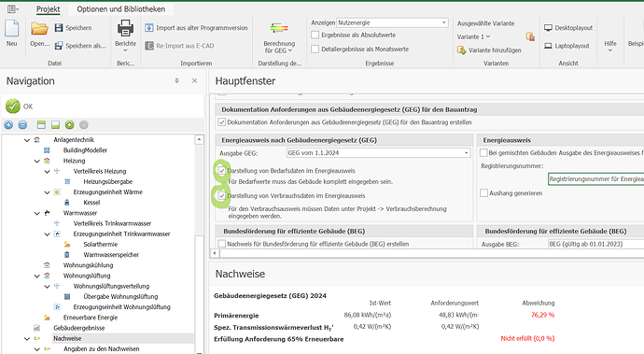Image resolution: width=644 pixels, height=354 pixels.
Task: Select the Kessel boiler icon in tree
Action: (67, 203)
